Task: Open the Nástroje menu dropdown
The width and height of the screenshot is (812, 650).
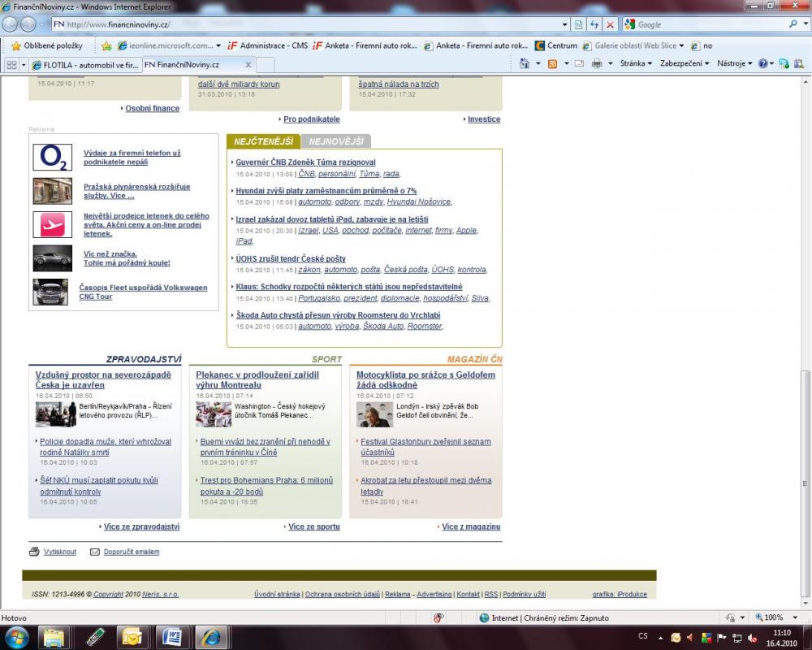Action: pyautogui.click(x=734, y=63)
